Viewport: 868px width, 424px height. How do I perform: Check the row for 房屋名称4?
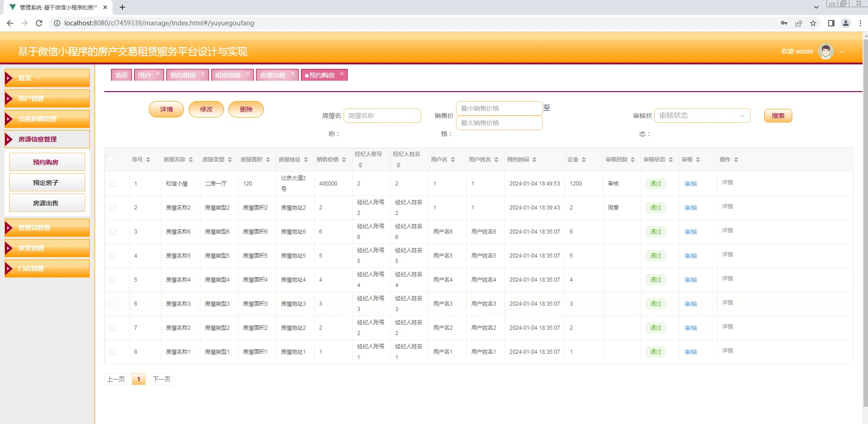[x=112, y=280]
